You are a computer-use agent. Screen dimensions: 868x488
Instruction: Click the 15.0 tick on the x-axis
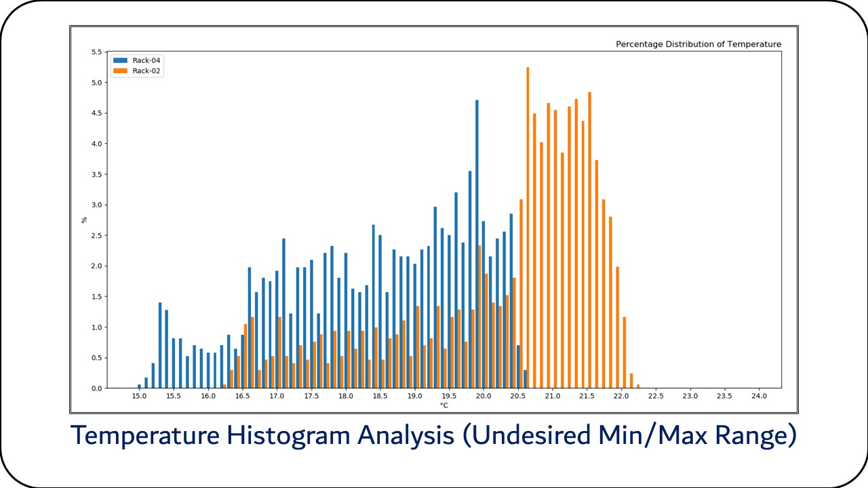click(x=139, y=395)
